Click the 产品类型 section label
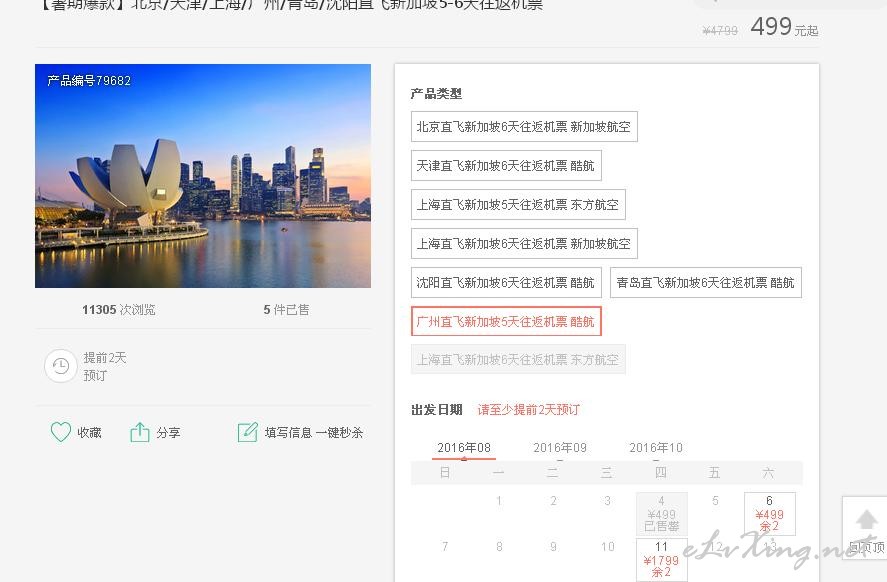The image size is (887, 582). [436, 94]
